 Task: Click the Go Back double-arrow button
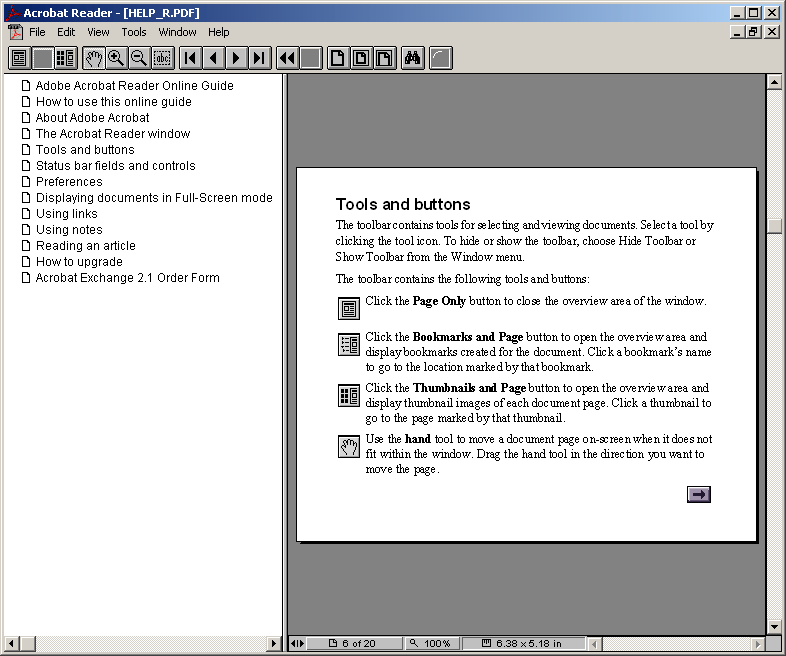(288, 58)
